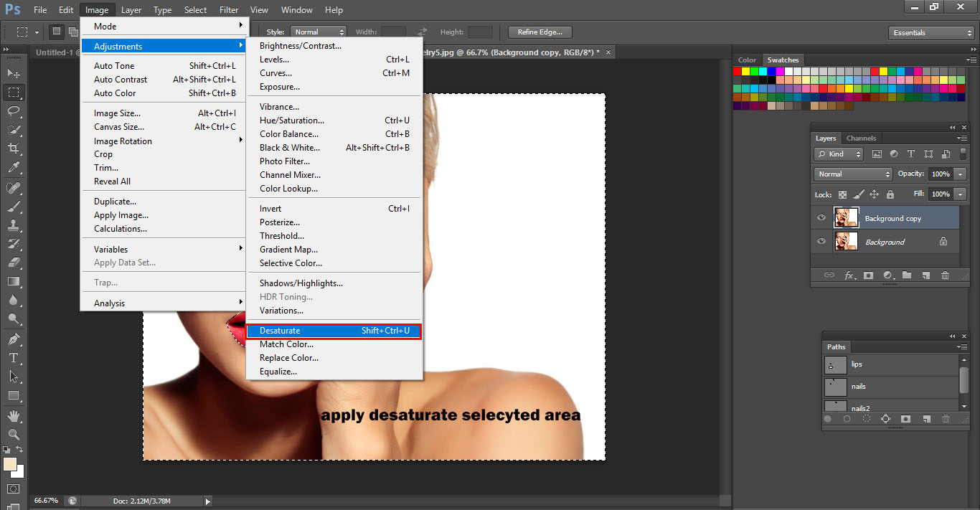
Task: Switch to the Channels tab
Action: point(861,138)
